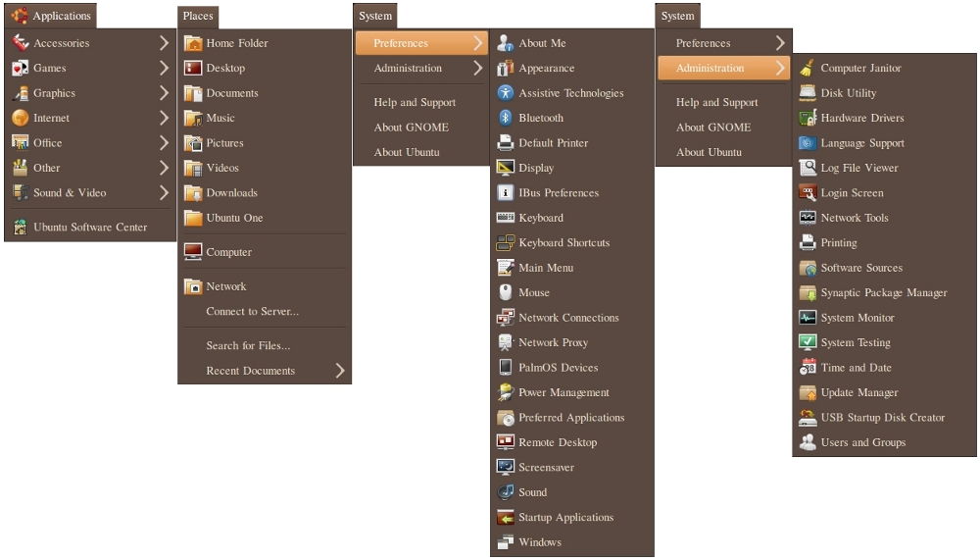Click the Bluetooth icon in Preferences

pos(505,118)
